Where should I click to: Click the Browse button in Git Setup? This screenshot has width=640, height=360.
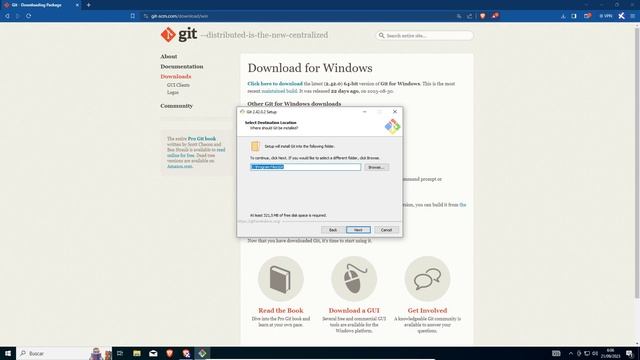[376, 167]
